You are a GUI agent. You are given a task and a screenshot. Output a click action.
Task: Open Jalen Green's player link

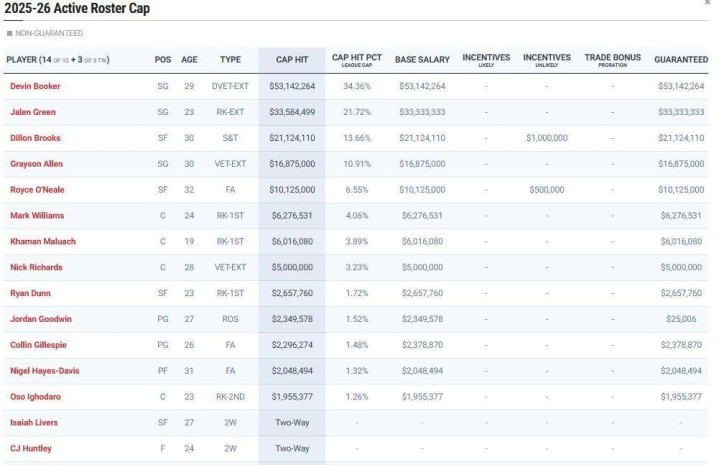point(32,112)
